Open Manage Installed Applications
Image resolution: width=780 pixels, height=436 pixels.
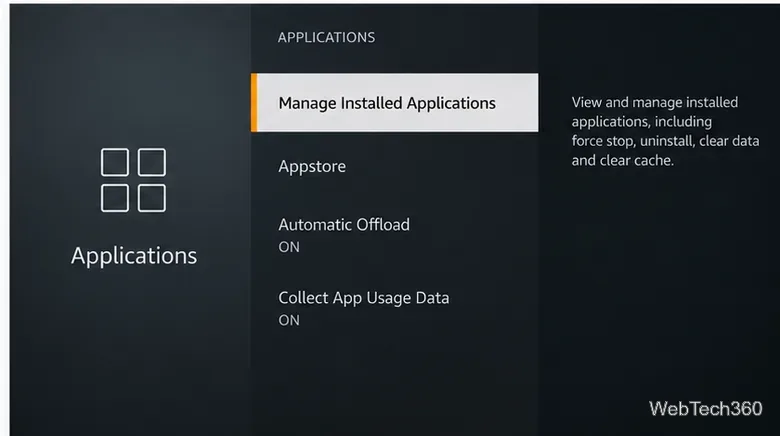click(x=394, y=103)
